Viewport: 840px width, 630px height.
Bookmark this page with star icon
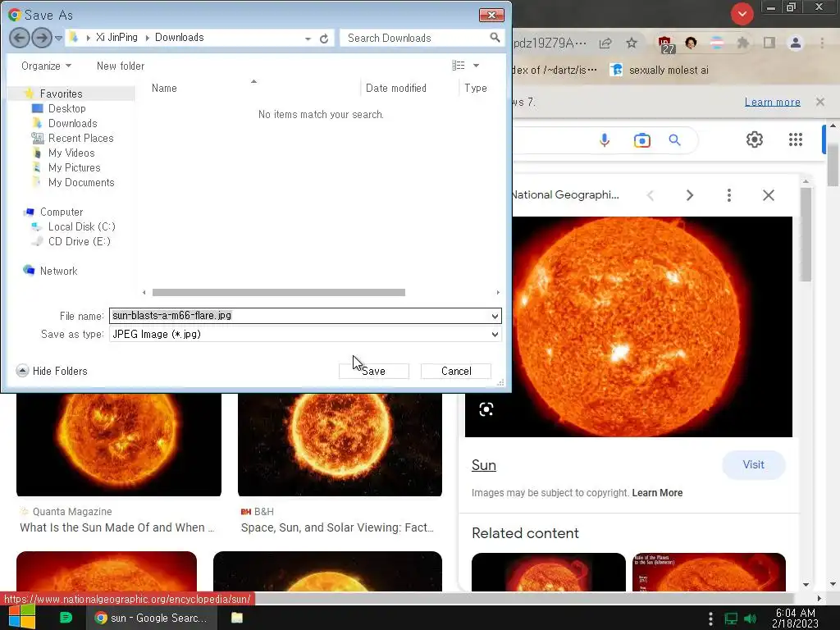click(632, 43)
